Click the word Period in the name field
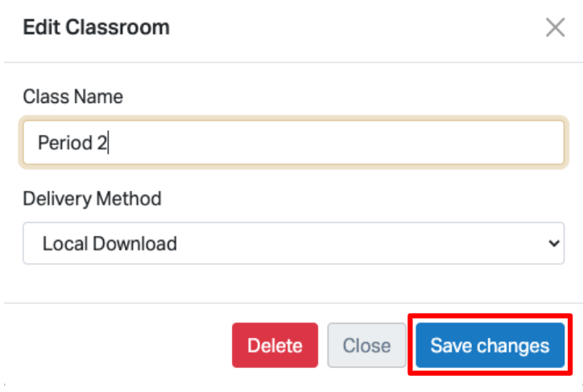This screenshot has height=392, width=583. coord(64,143)
